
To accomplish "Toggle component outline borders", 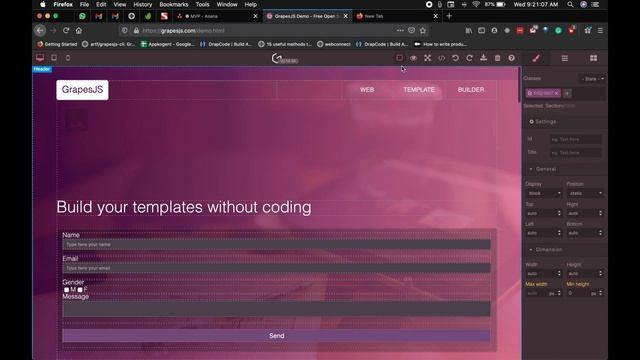I will tap(399, 58).
